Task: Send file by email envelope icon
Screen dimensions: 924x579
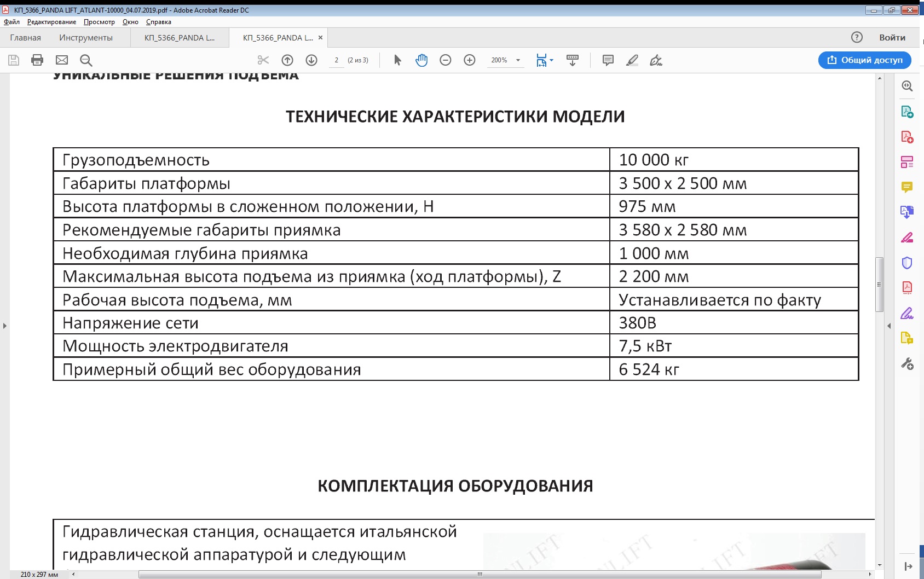Action: 62,60
